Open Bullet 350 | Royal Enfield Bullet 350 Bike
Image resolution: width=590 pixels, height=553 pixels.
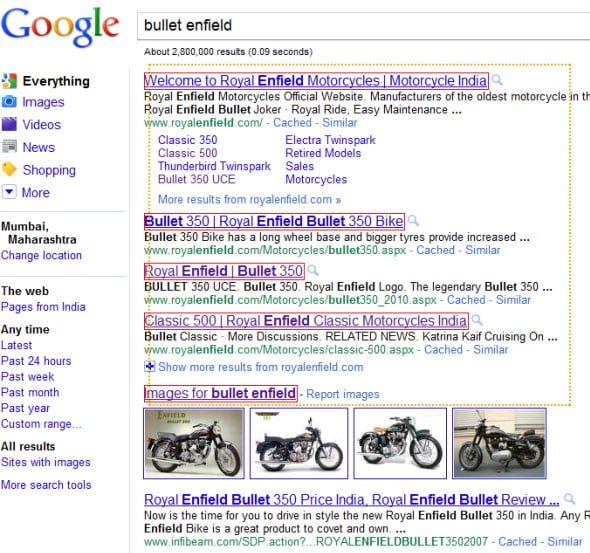pyautogui.click(x=274, y=221)
